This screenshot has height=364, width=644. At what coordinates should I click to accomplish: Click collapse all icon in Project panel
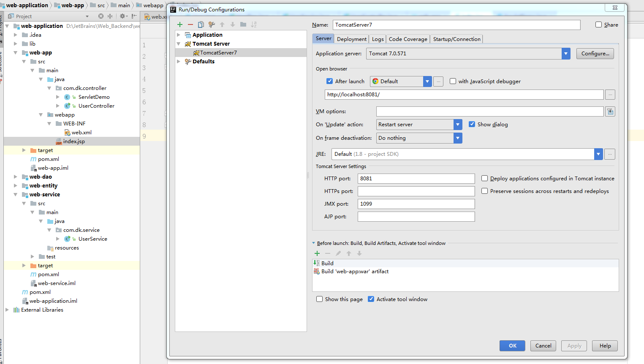point(110,16)
